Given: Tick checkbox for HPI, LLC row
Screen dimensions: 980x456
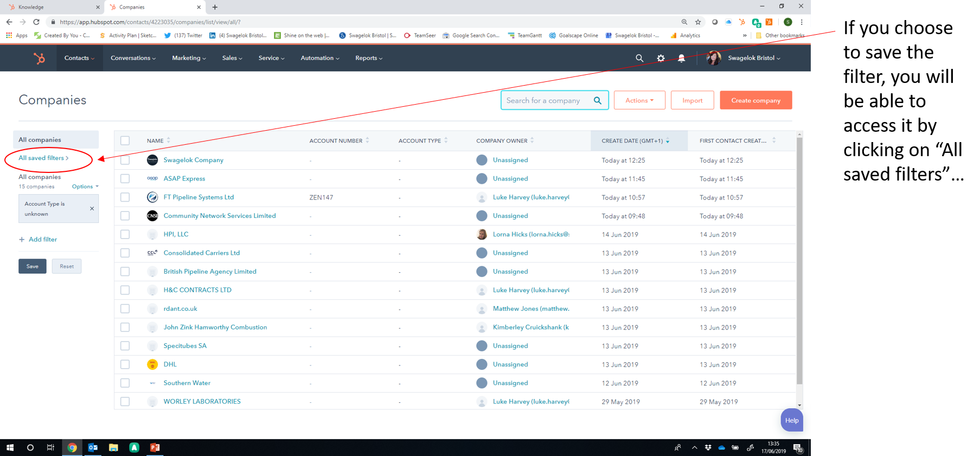Looking at the screenshot, I should (125, 234).
